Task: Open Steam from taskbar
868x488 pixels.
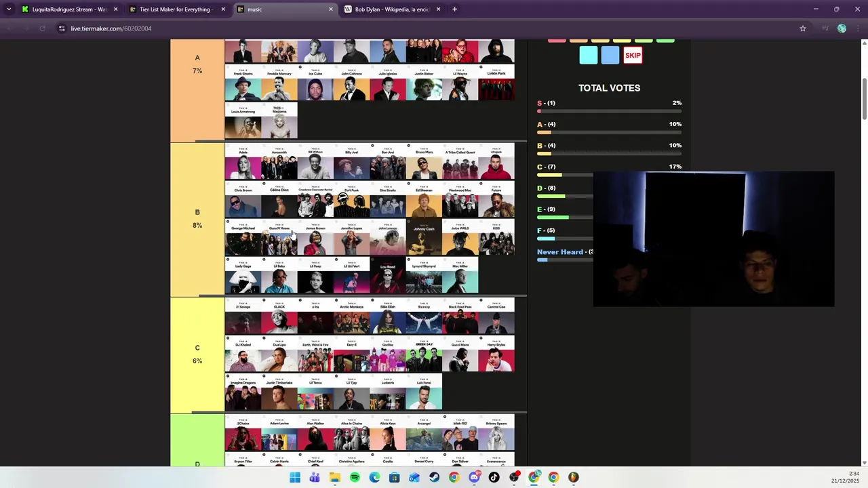Action: point(434,477)
